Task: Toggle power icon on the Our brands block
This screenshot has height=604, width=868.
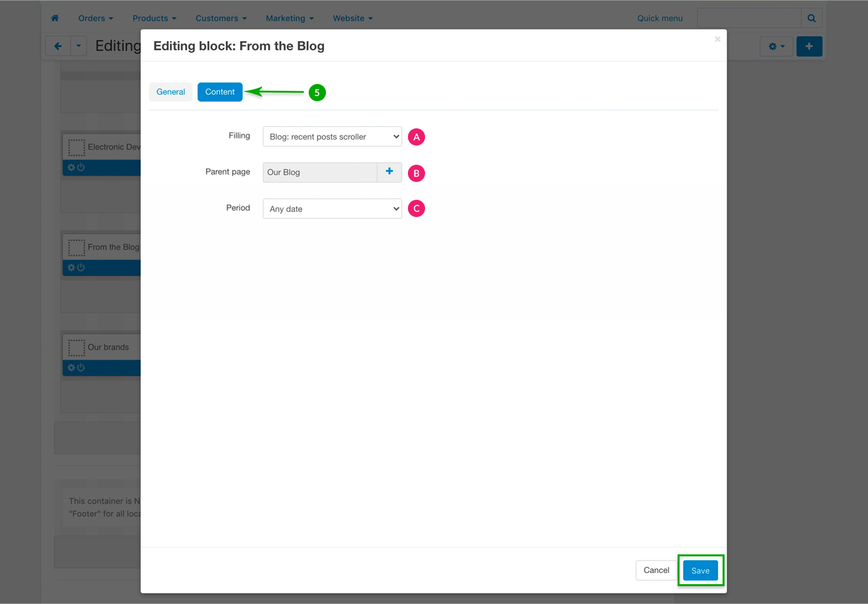Action: (81, 368)
